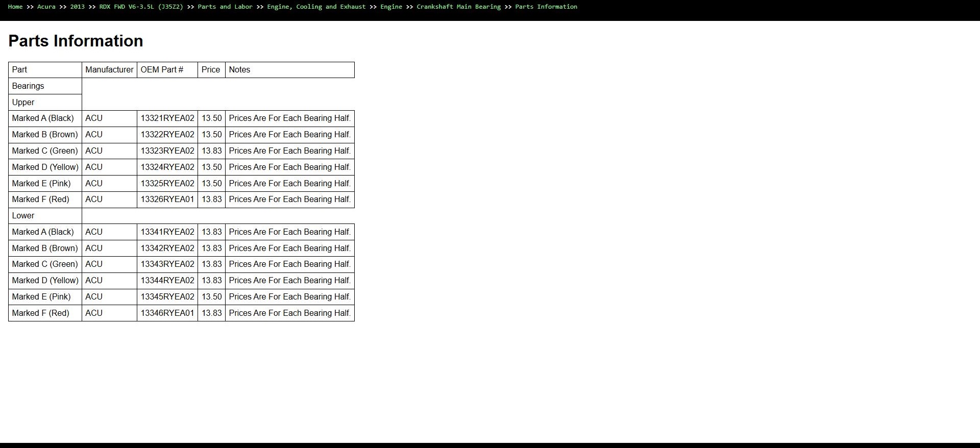Screen dimensions: 980x448
Task: Go to Engine breadcrumb link
Action: pos(391,7)
